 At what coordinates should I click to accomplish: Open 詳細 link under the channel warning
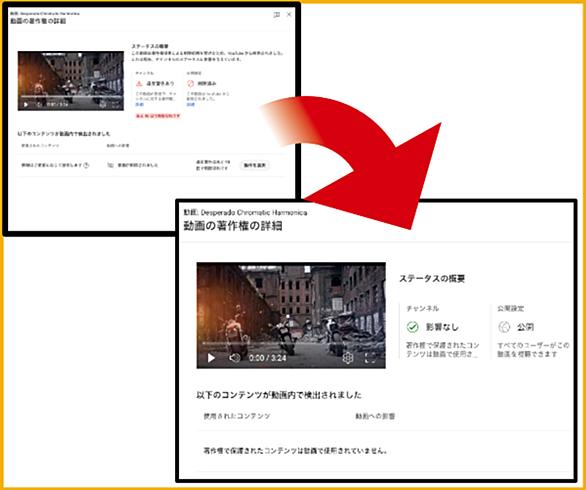139,105
